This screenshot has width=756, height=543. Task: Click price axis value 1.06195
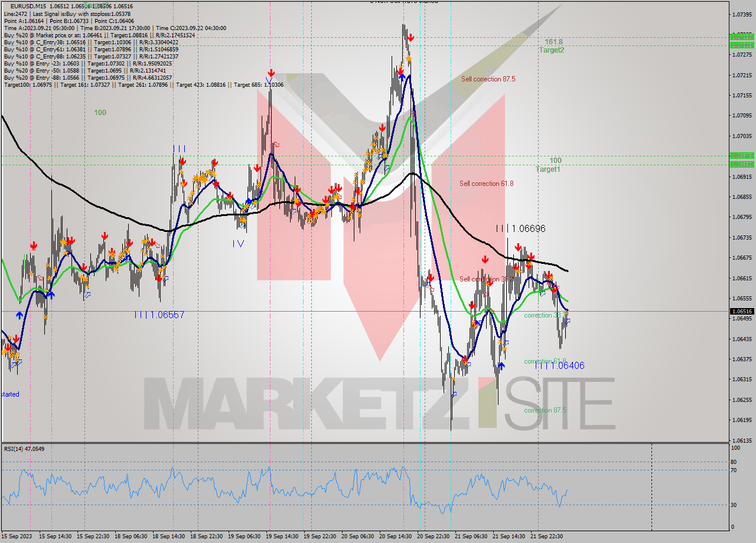742,420
